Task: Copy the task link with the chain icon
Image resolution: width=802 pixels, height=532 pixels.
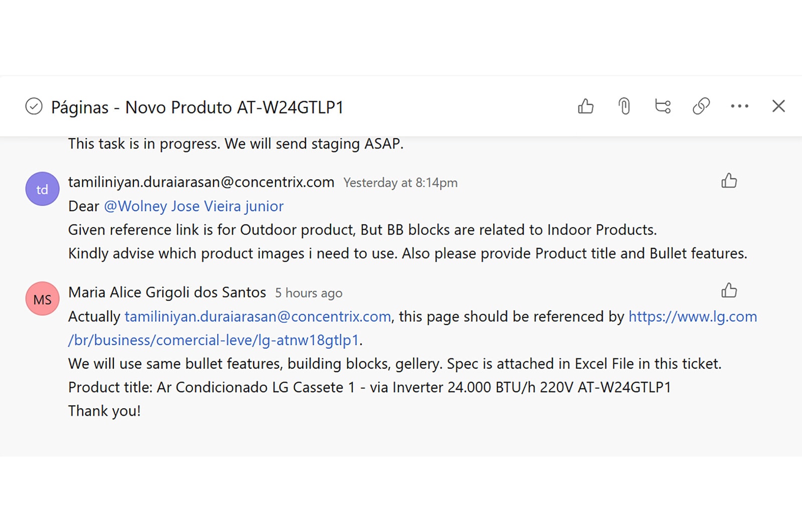Action: [701, 106]
